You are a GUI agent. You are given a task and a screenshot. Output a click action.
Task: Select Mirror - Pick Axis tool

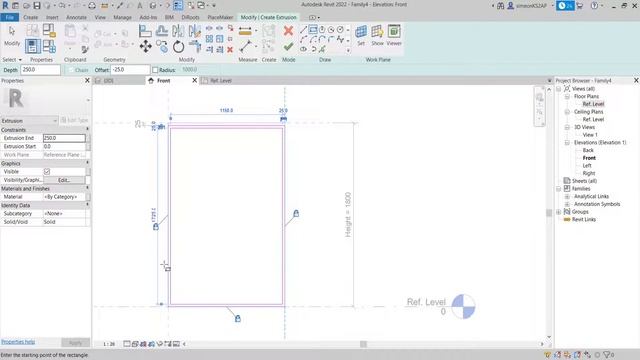click(x=178, y=31)
